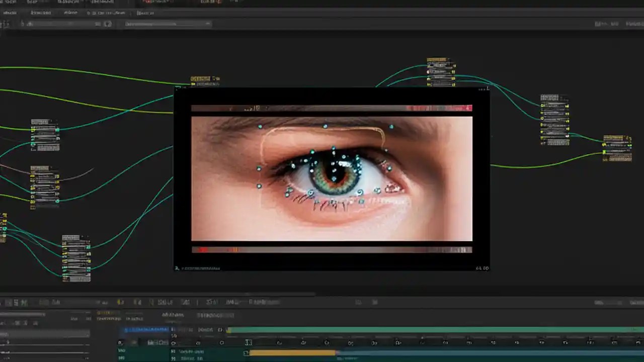Image resolution: width=644 pixels, height=362 pixels.
Task: Select the yellow keyframe indicator icon in the timeline toolbar
Action: pyautogui.click(x=120, y=302)
